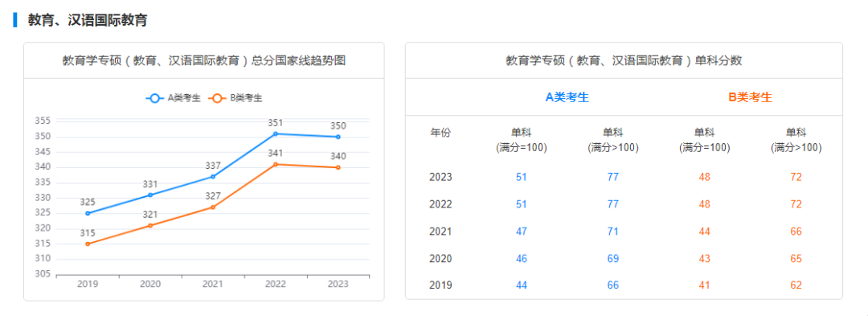Click A类 column header 单科(满分=100)
The width and height of the screenshot is (868, 316).
pos(521,141)
